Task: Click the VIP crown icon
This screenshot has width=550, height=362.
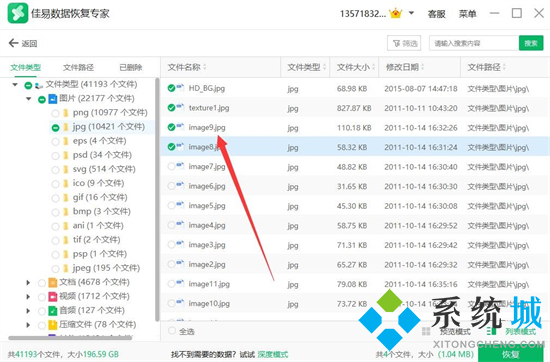Action: [x=396, y=13]
